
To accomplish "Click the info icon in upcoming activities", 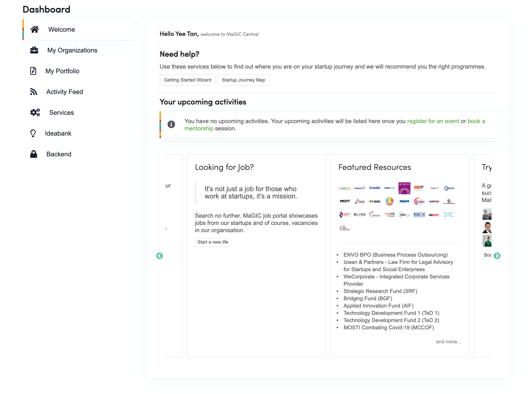I will [171, 124].
